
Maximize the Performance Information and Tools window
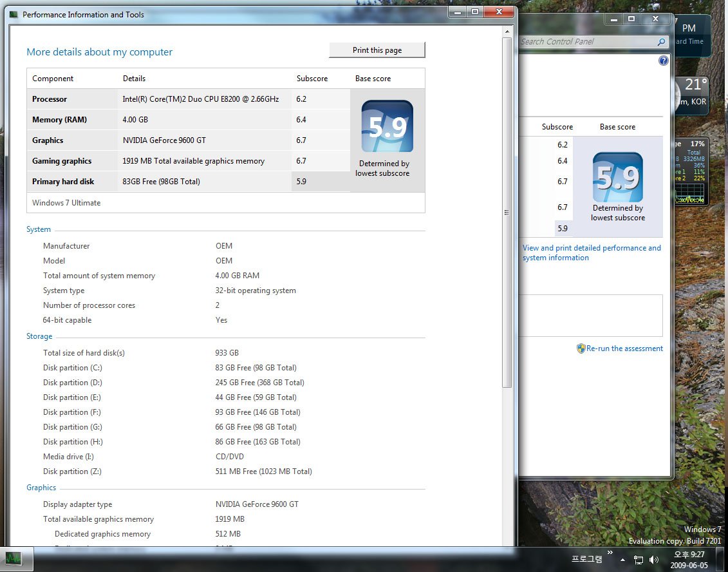[x=475, y=12]
